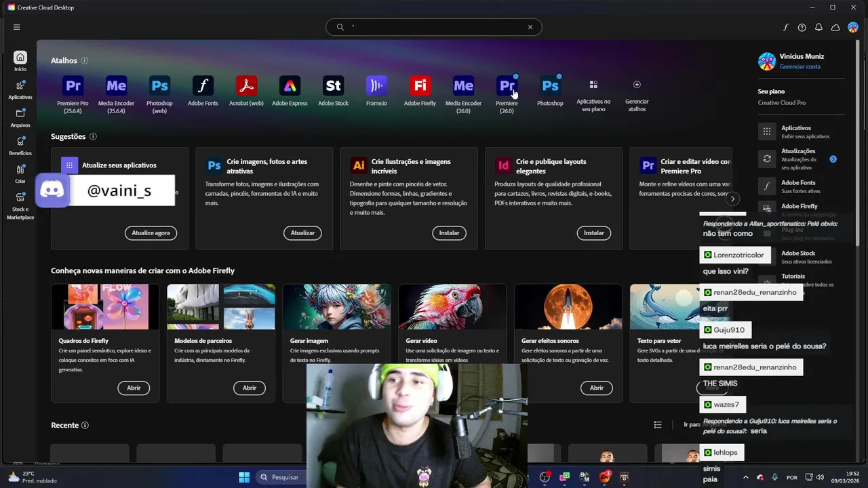Check cloud sync status icon
The image size is (868, 488).
(x=835, y=27)
